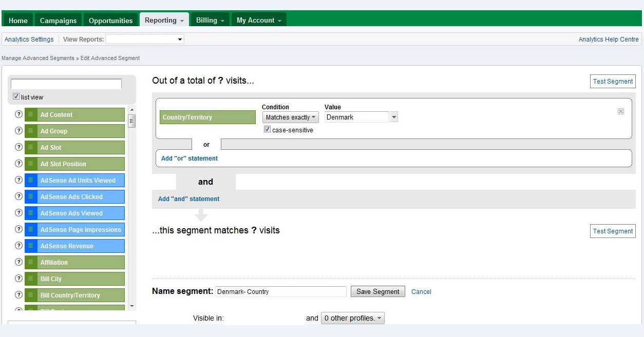This screenshot has width=644, height=337.
Task: Click the Save Segment button
Action: (377, 291)
